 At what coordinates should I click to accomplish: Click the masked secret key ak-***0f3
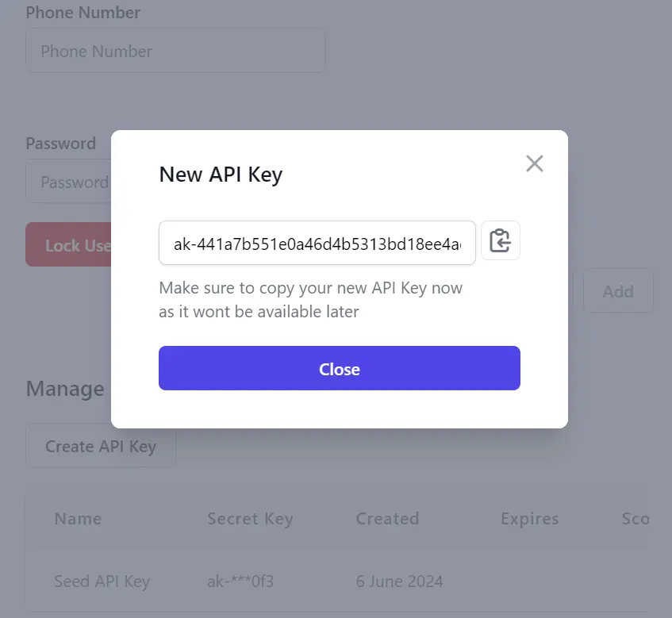click(240, 581)
